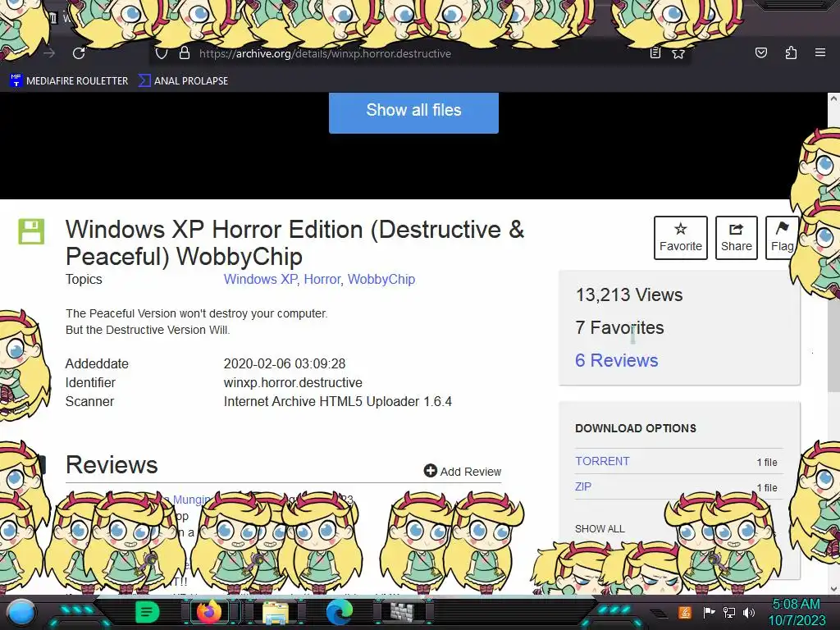Bookmark this page with the star icon
Viewport: 840px width, 630px height.
(678, 53)
